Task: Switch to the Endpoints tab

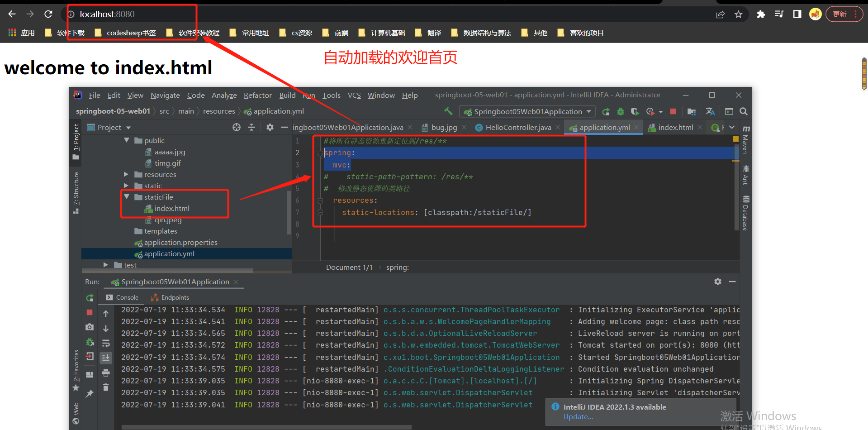Action: 170,297
